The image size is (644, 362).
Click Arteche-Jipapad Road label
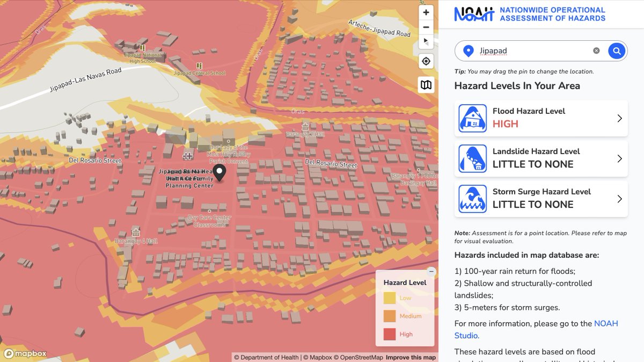379,28
